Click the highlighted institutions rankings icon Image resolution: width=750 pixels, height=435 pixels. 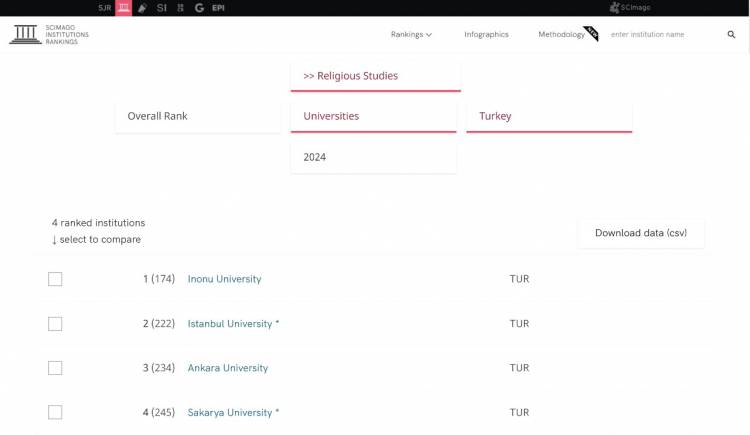tap(123, 8)
